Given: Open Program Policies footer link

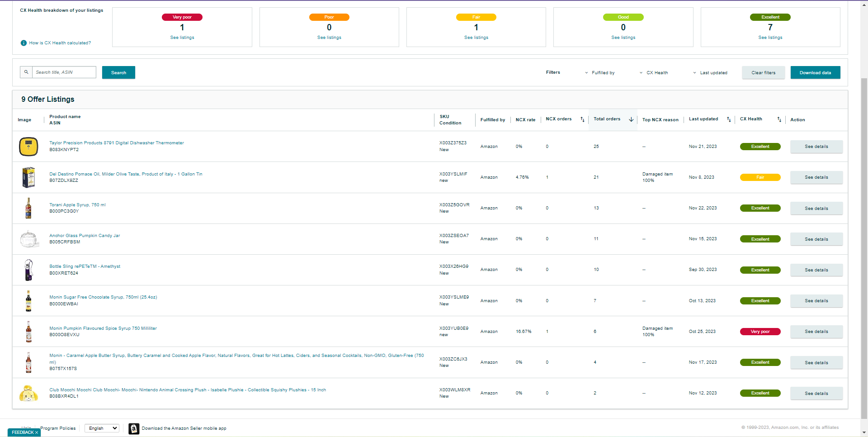Looking at the screenshot, I should point(58,428).
